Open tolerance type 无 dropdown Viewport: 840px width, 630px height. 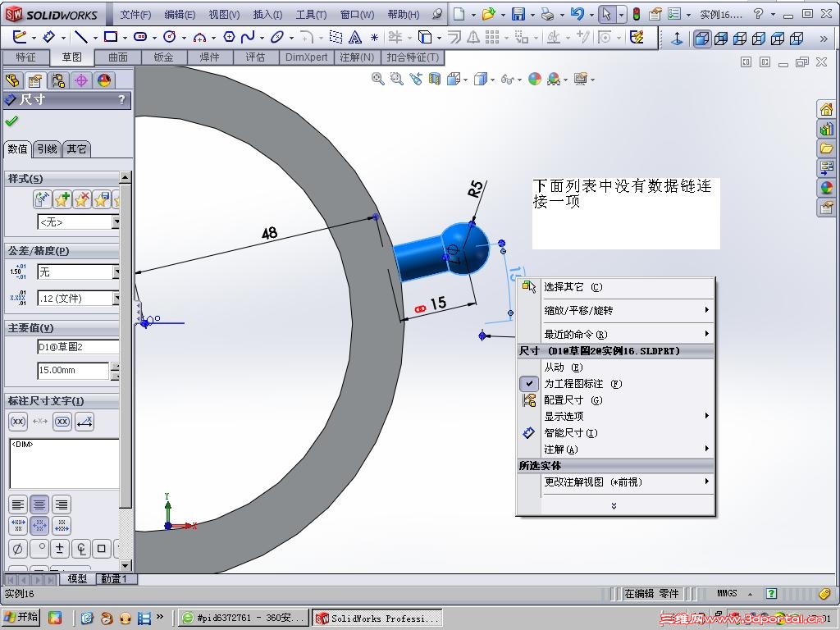coord(116,272)
